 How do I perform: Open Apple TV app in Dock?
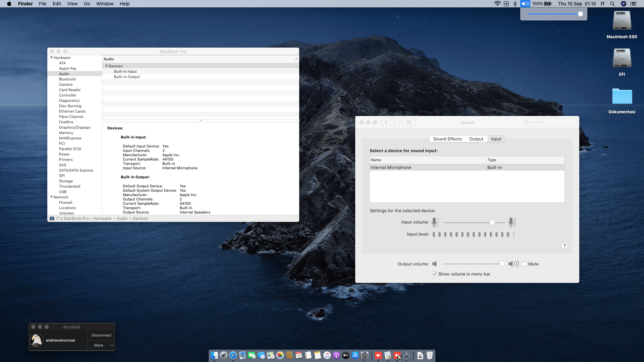346,355
